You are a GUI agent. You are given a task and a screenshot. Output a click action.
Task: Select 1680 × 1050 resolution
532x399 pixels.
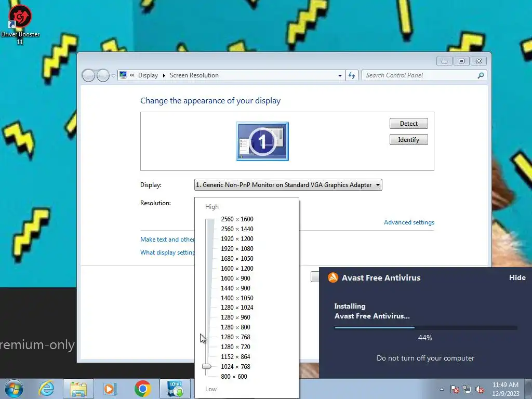237,259
